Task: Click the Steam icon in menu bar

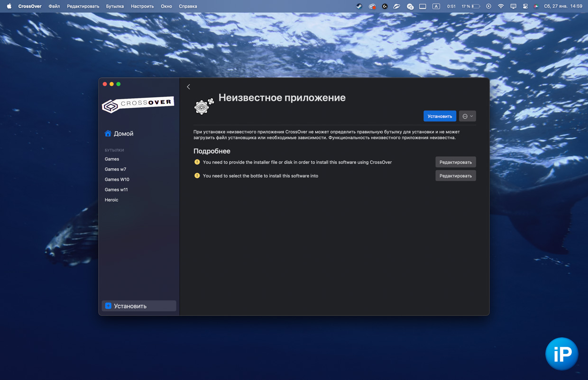Action: coord(359,6)
